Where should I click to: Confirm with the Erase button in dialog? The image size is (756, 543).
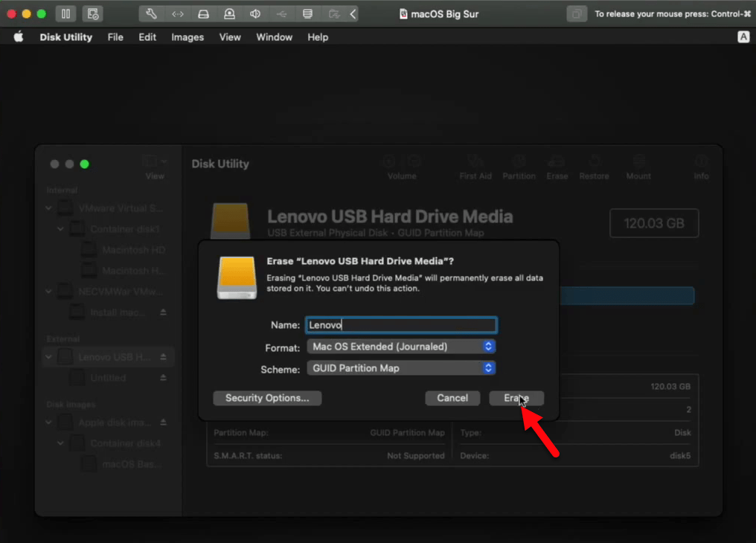tap(516, 398)
